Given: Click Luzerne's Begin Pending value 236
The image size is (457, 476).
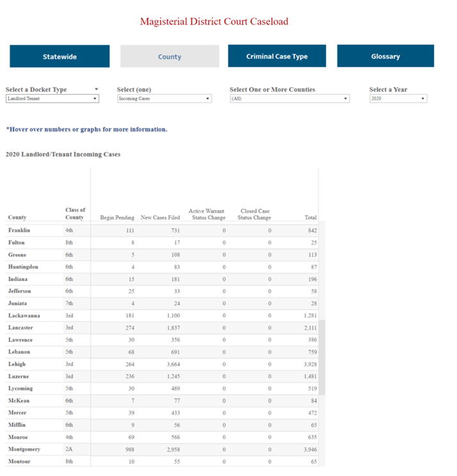Looking at the screenshot, I should (130, 376).
